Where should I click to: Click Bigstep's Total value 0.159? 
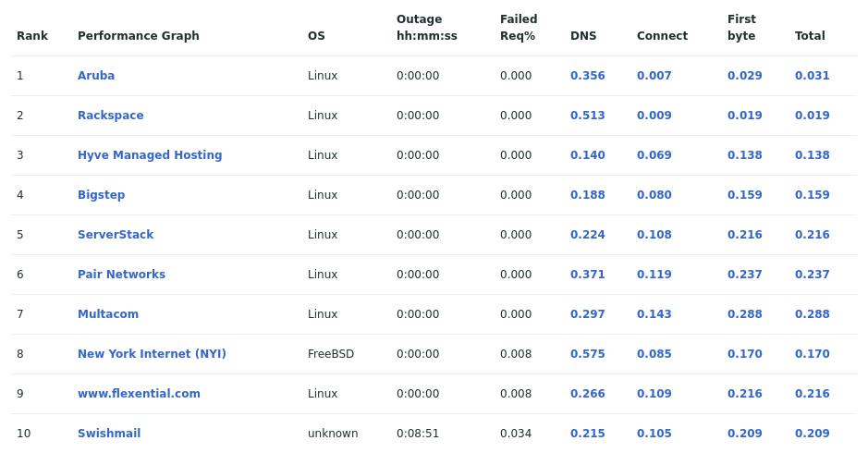point(813,195)
